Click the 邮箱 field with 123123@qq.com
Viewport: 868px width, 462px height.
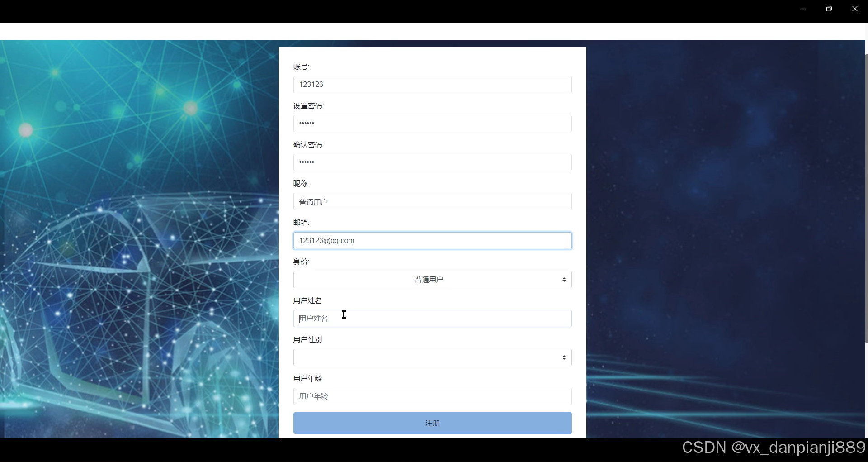pos(432,241)
